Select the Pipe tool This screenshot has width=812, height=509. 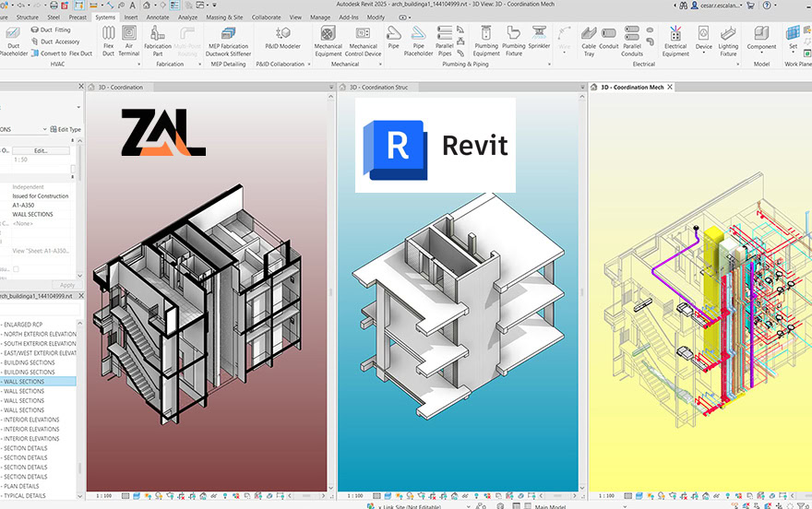click(x=394, y=39)
